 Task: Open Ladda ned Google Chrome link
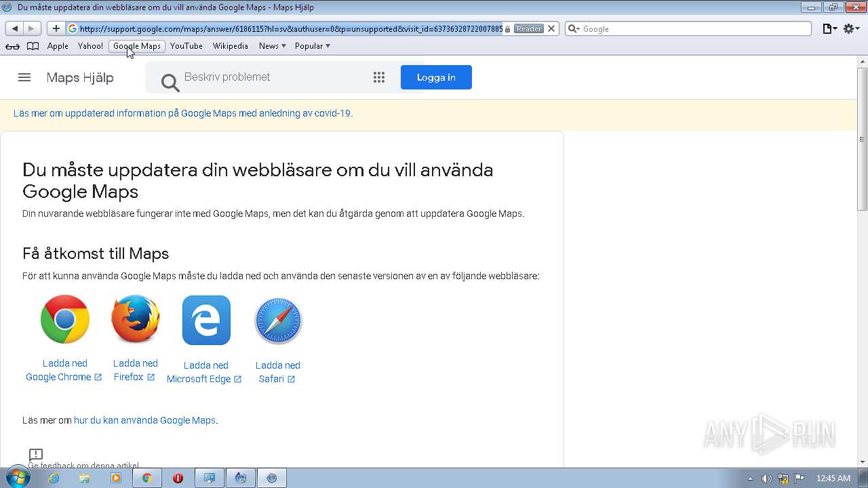tap(64, 370)
